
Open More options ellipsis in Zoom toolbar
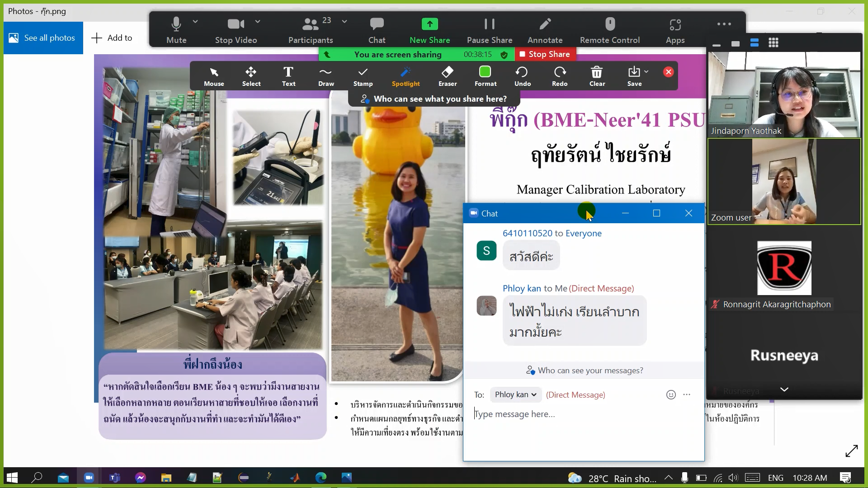724,24
